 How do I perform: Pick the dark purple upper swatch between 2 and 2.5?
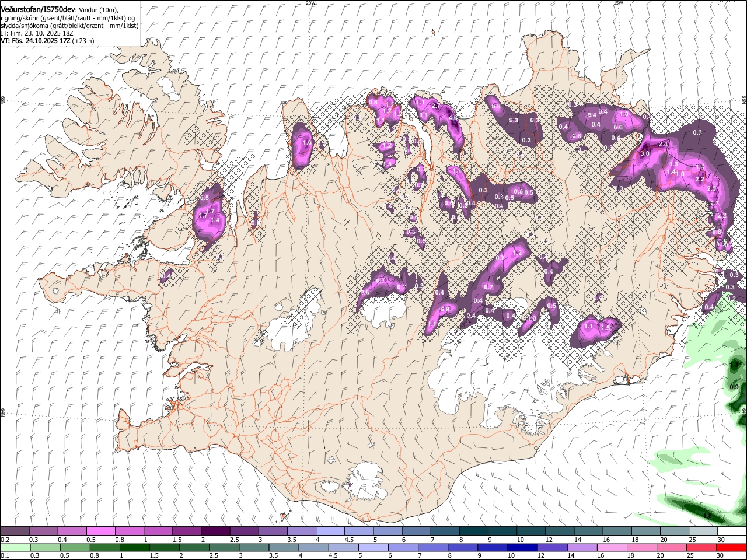pos(215,531)
